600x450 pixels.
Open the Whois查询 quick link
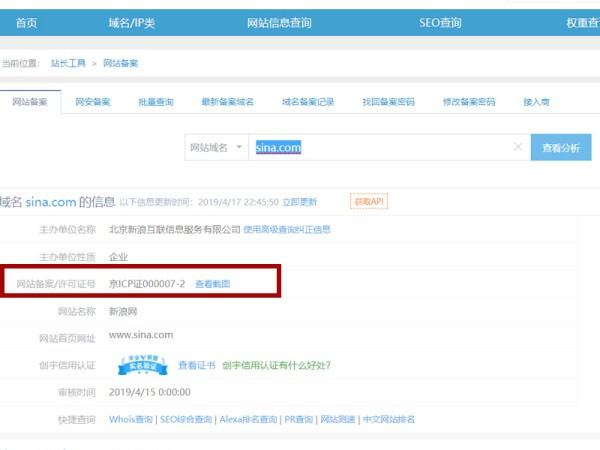coord(131,419)
